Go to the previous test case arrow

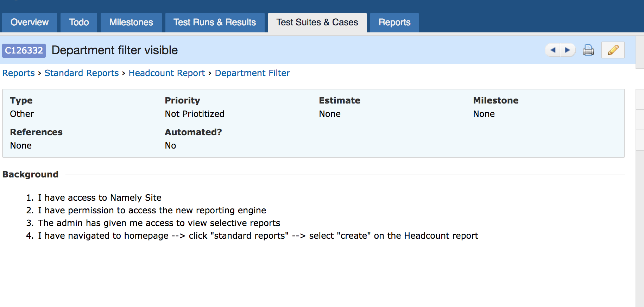[x=553, y=50]
